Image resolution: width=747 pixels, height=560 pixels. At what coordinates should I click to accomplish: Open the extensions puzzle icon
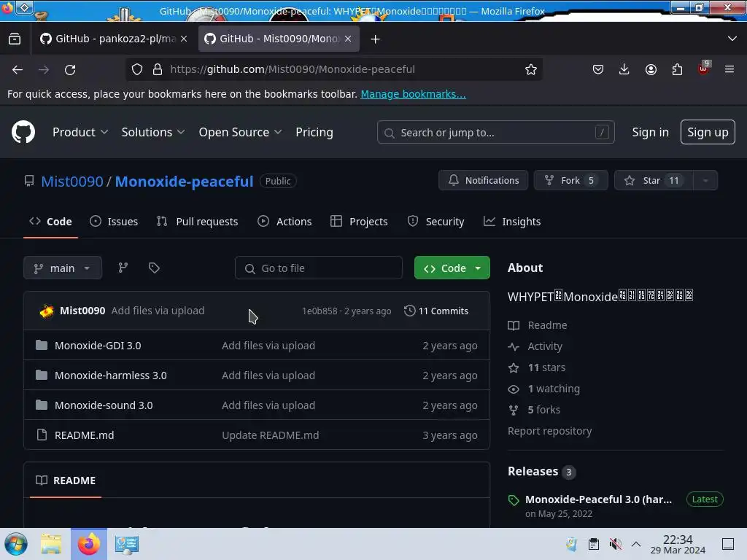click(677, 69)
